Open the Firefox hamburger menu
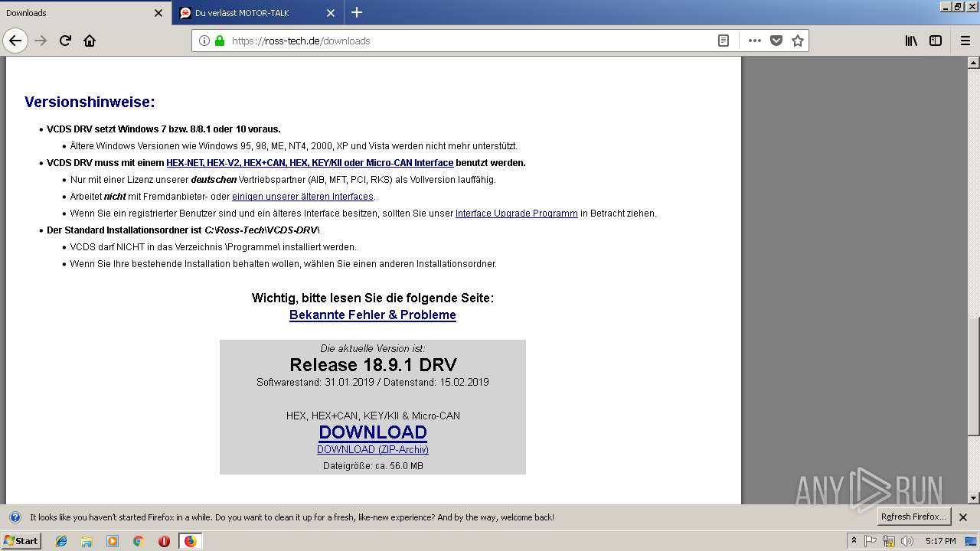This screenshot has width=980, height=551. point(965,41)
